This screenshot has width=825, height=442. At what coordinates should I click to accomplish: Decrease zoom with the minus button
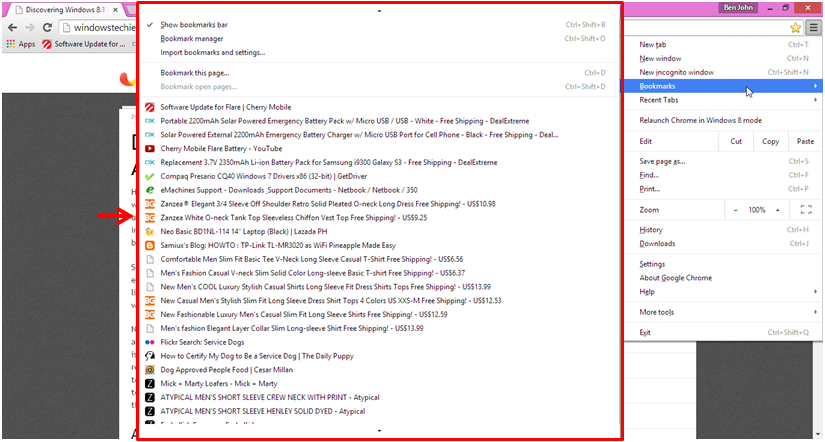point(736,209)
